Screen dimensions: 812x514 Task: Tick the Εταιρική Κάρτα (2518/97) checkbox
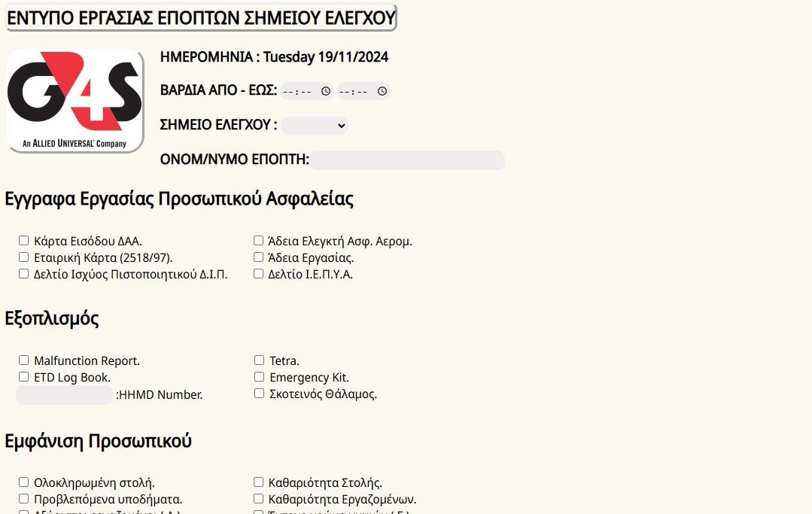24,257
